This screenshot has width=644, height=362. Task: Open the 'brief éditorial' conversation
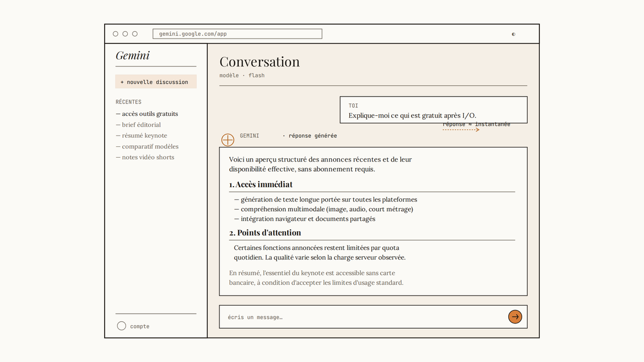[138, 125]
